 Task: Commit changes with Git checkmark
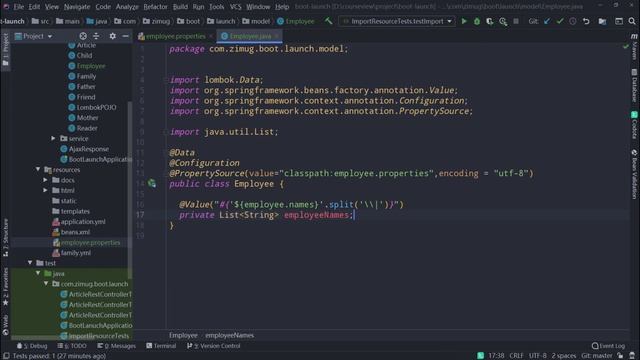(x=560, y=21)
